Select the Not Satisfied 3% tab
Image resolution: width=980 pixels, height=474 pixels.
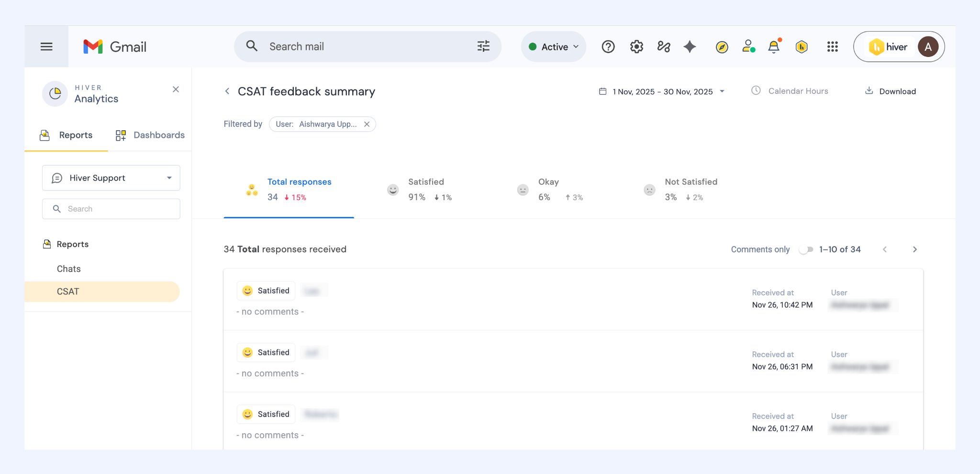point(681,190)
